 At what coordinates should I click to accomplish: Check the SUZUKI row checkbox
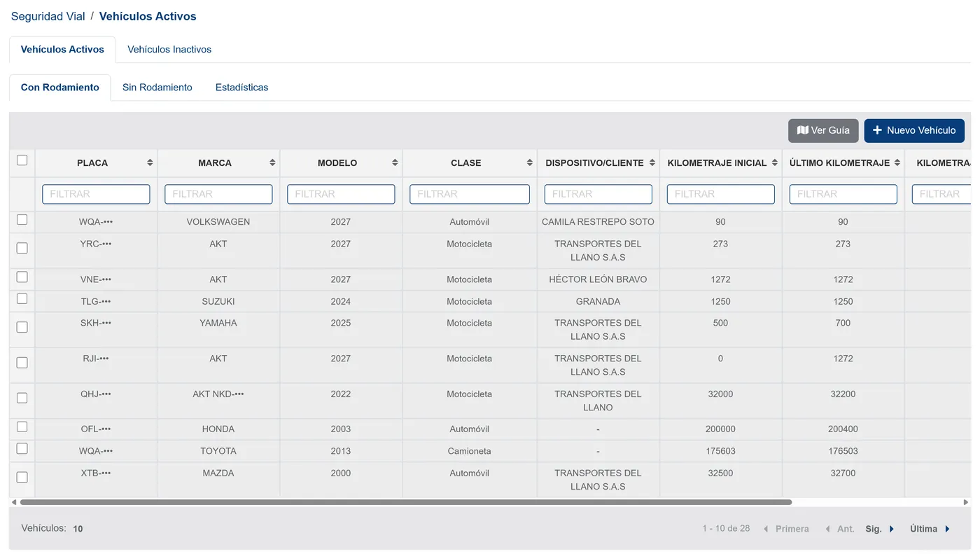pos(22,299)
